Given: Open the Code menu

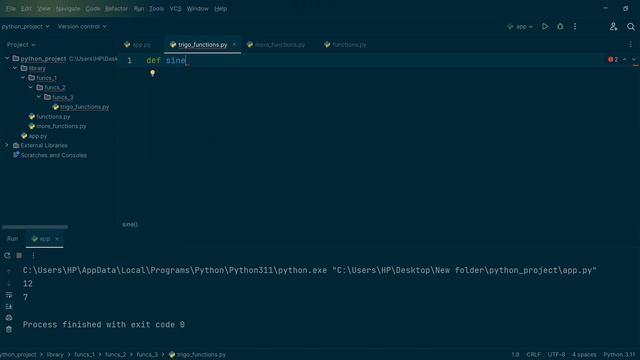Looking at the screenshot, I should [x=93, y=9].
